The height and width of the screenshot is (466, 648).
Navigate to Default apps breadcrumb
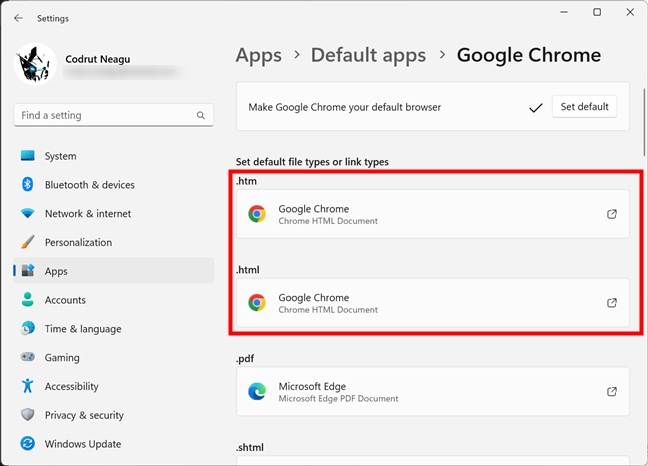(368, 56)
